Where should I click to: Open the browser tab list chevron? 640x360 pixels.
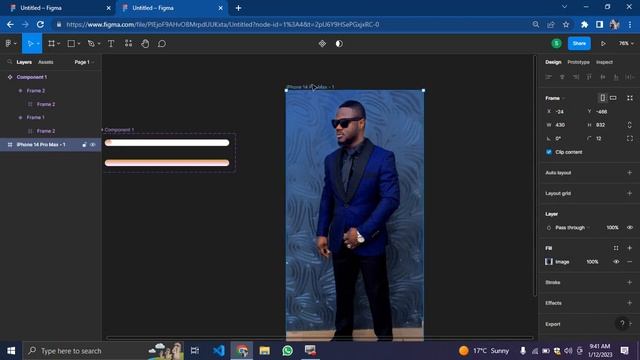tap(564, 7)
